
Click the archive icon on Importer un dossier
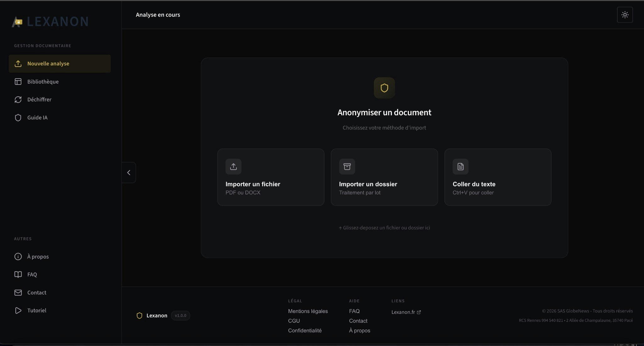tap(347, 166)
